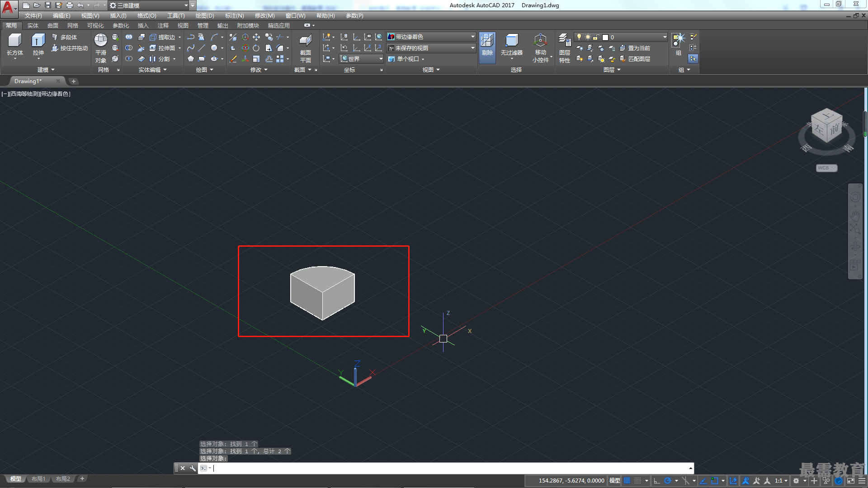The width and height of the screenshot is (868, 488).
Task: Select the Box (长方体) modeling tool
Action: tap(15, 45)
